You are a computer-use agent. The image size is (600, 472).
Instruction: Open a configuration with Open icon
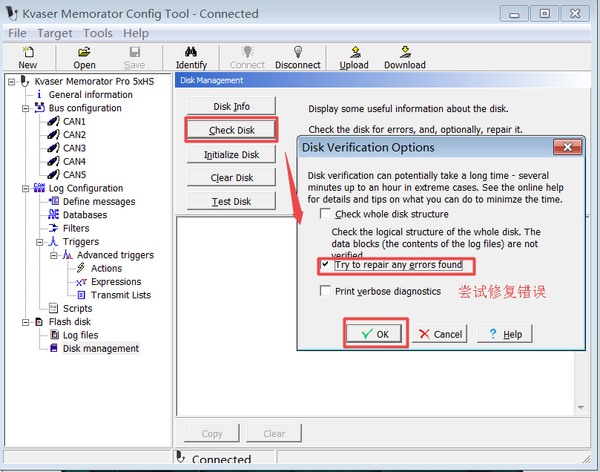tap(84, 52)
